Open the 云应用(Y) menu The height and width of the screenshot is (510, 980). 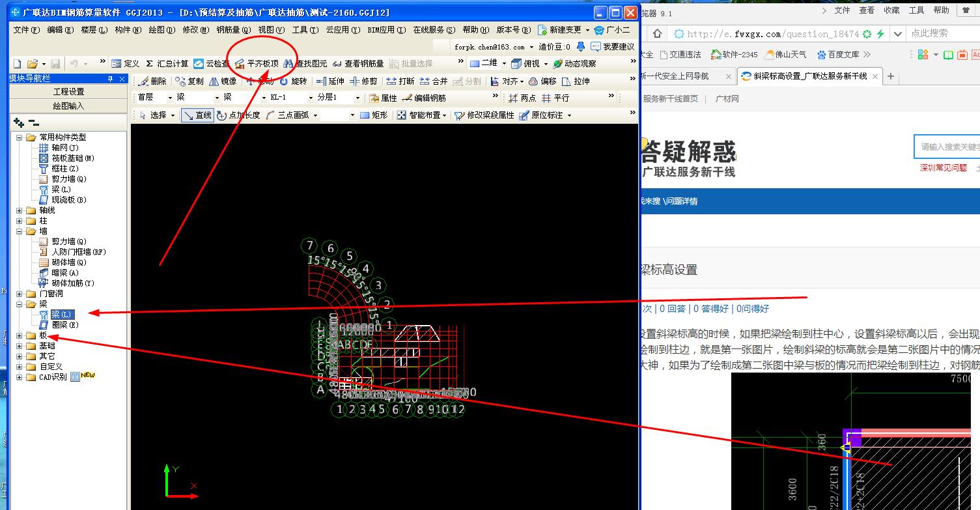343,30
